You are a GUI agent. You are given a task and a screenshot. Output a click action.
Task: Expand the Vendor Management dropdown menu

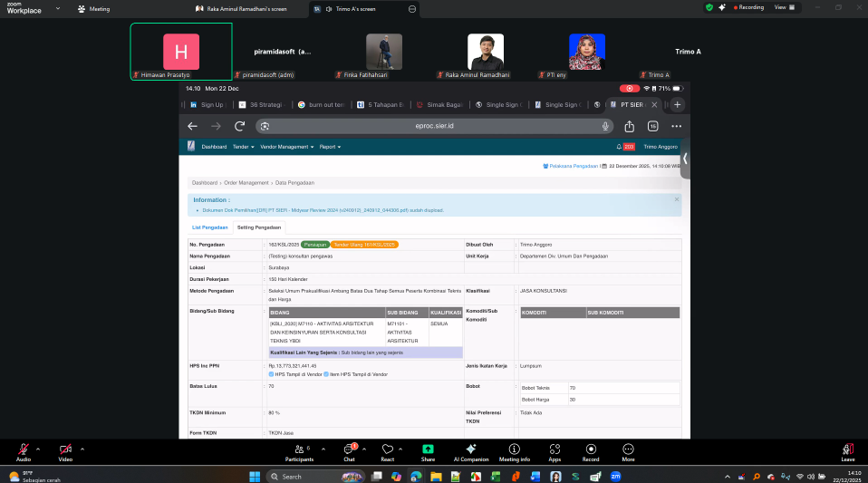tap(286, 146)
